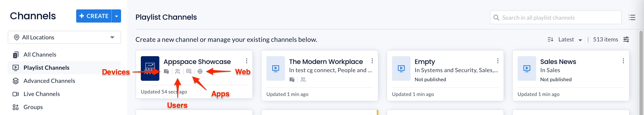Image resolution: width=644 pixels, height=115 pixels.
Task: Click the Devices icon on Appspace Showcase
Action: (x=166, y=72)
